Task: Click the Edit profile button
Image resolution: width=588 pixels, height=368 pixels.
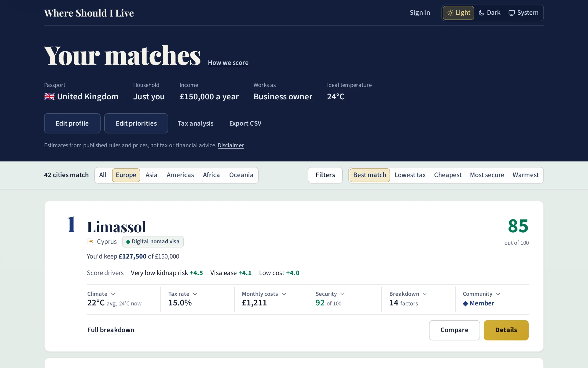Action: (72, 123)
